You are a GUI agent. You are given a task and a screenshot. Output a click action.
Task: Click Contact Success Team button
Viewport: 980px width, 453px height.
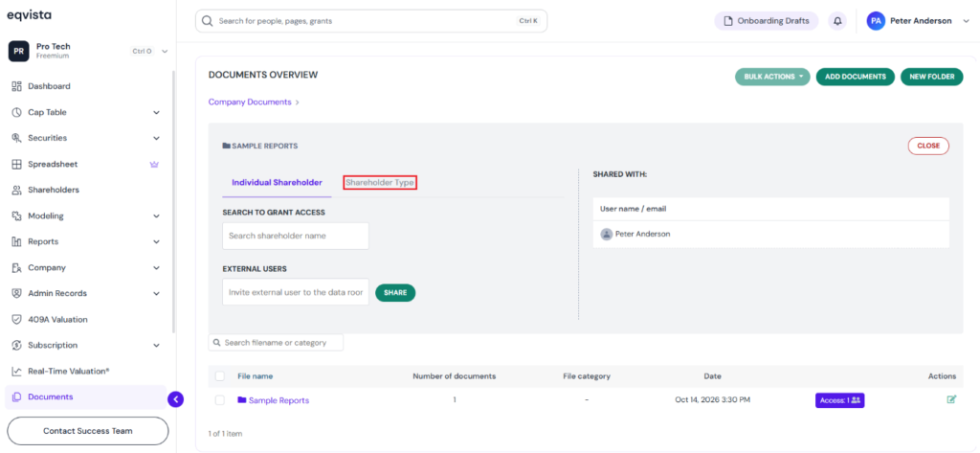tap(87, 431)
